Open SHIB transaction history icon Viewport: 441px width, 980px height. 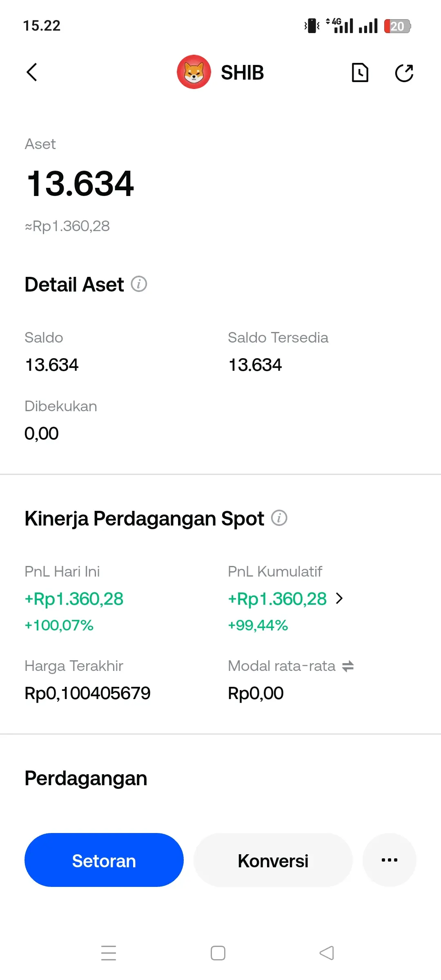tap(360, 73)
